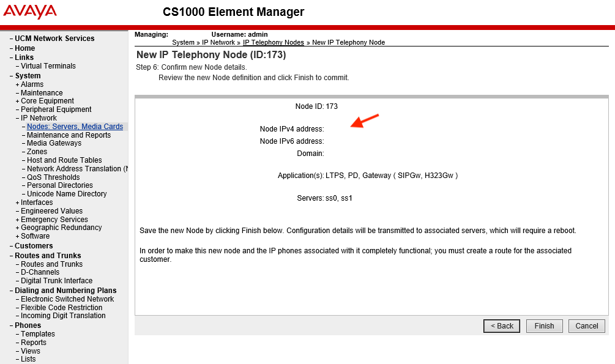Collapse the IP Network node
This screenshot has height=364, width=615.
(17, 118)
